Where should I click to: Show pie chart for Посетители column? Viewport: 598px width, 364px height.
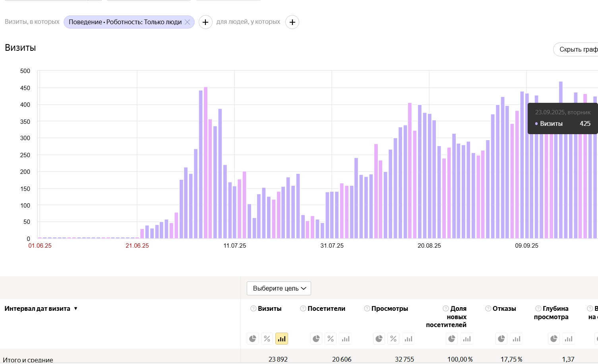316,339
